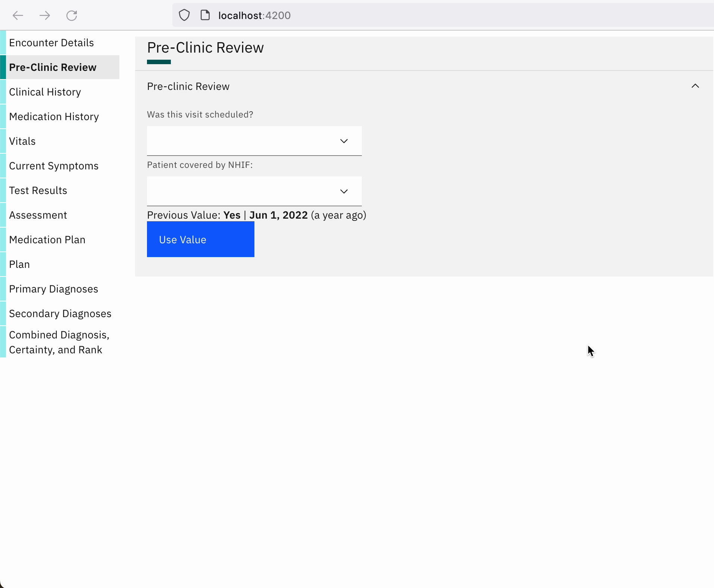Open Current Symptoms section

coord(60,166)
